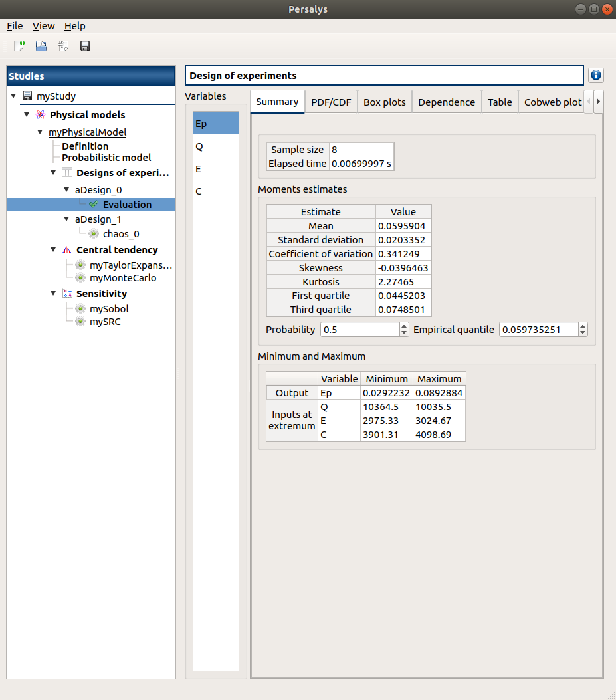Collapse the Sensitivity section arrow
The height and width of the screenshot is (700, 616).
point(53,294)
